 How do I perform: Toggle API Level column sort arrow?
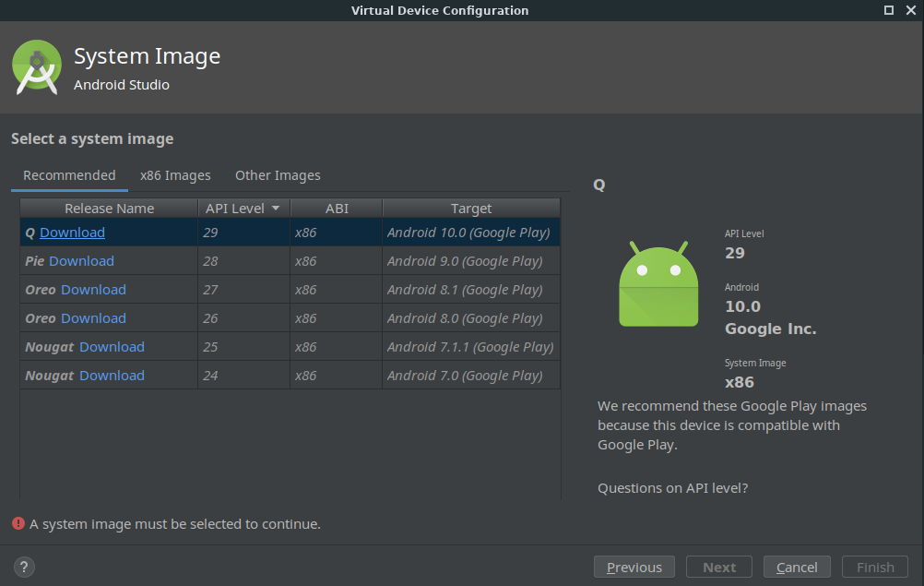pos(275,209)
